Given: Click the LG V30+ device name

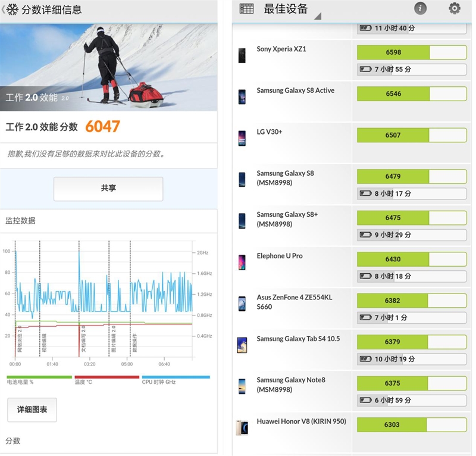Looking at the screenshot, I should click(270, 132).
